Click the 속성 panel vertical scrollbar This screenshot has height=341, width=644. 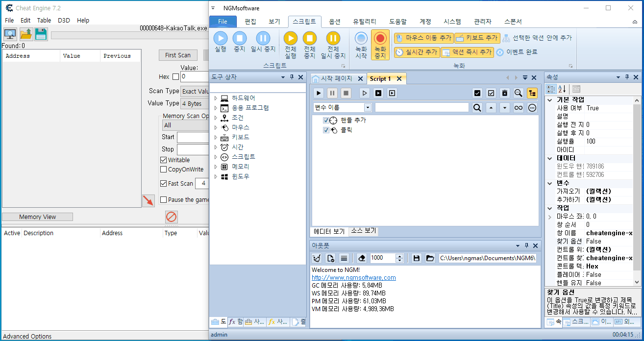point(636,191)
